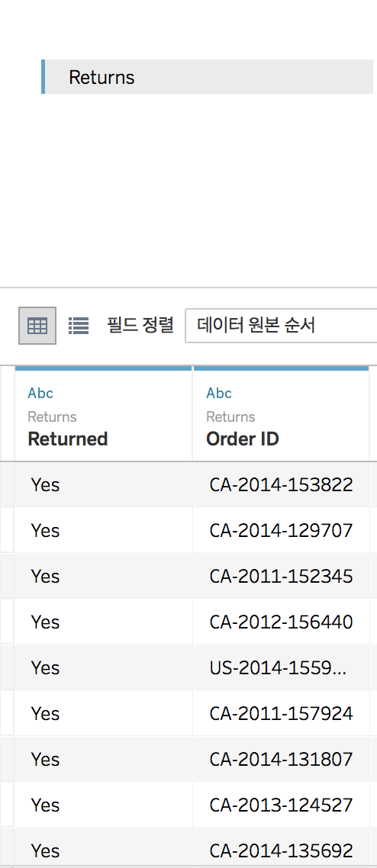Click the CA-2014-135692 order cell

282,850
